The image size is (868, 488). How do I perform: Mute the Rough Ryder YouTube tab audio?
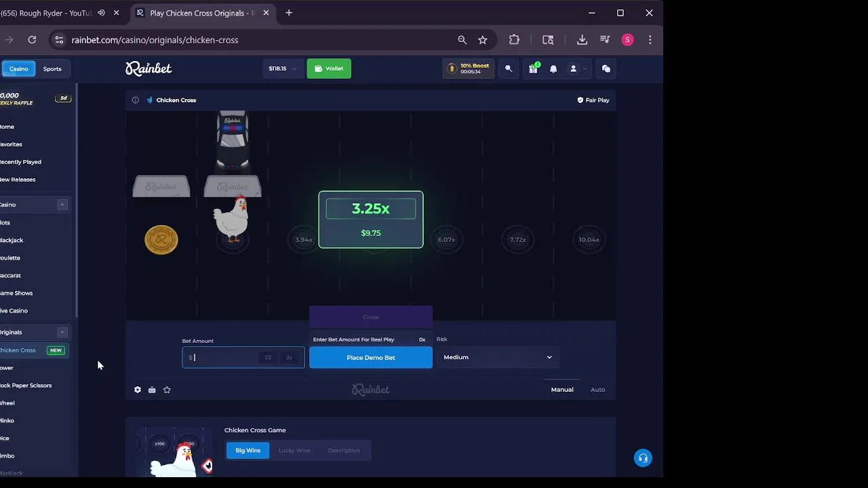pos(101,13)
